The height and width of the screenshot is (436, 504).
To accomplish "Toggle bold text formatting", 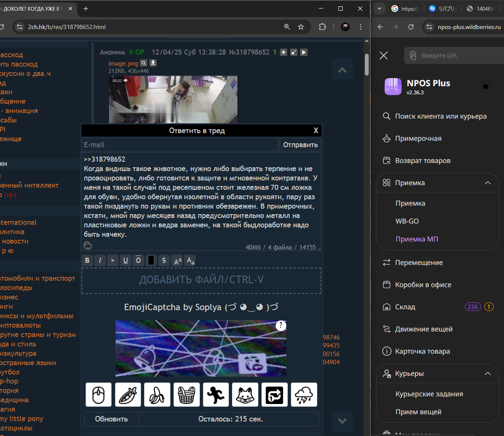I will [x=87, y=260].
